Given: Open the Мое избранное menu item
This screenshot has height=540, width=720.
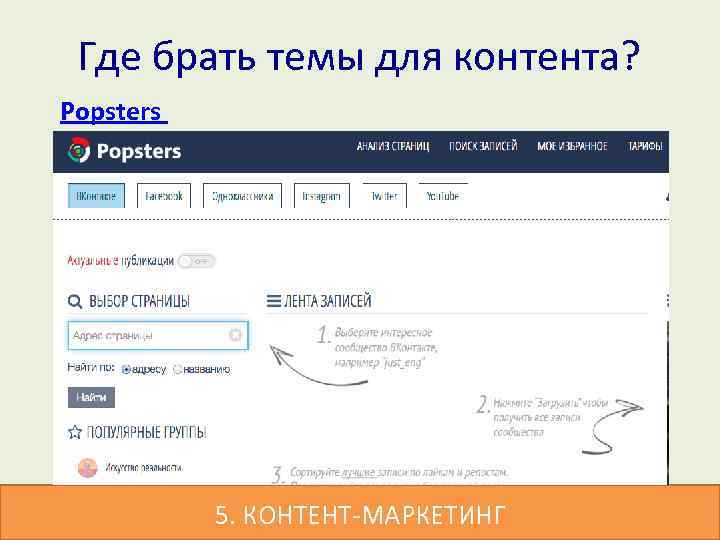Looking at the screenshot, I should 572,146.
